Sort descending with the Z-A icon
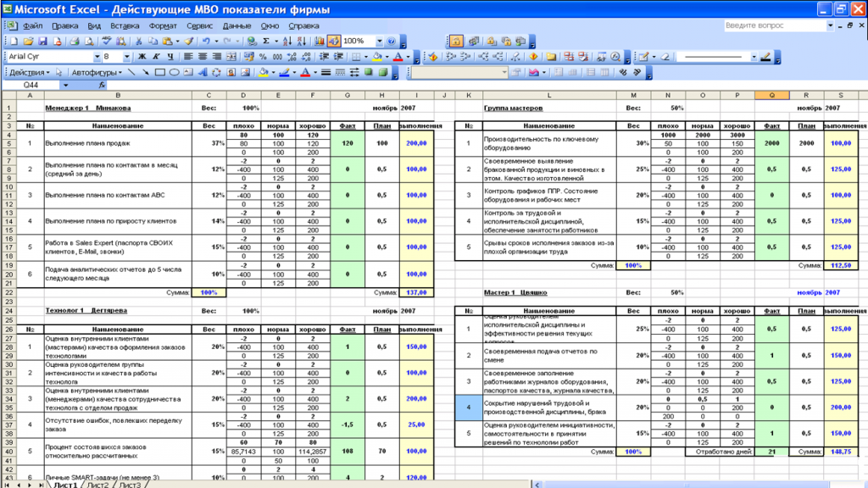Viewport: 868px width, 488px height. (x=301, y=42)
